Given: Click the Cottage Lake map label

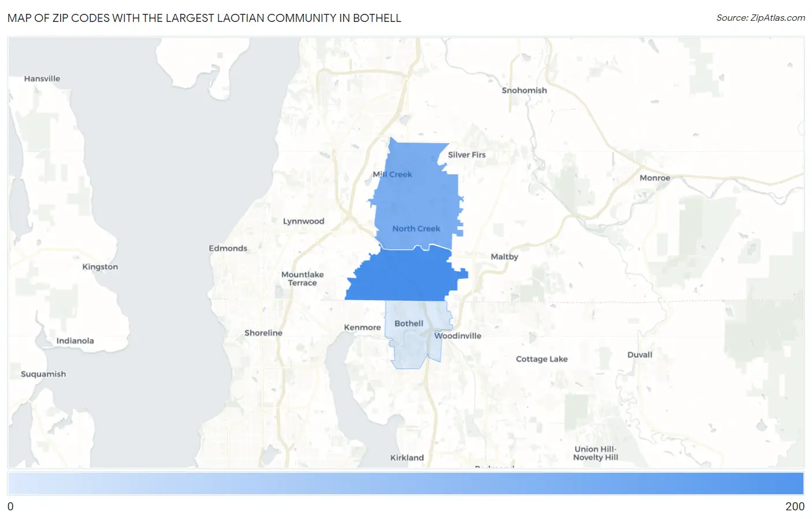Looking at the screenshot, I should point(542,359).
